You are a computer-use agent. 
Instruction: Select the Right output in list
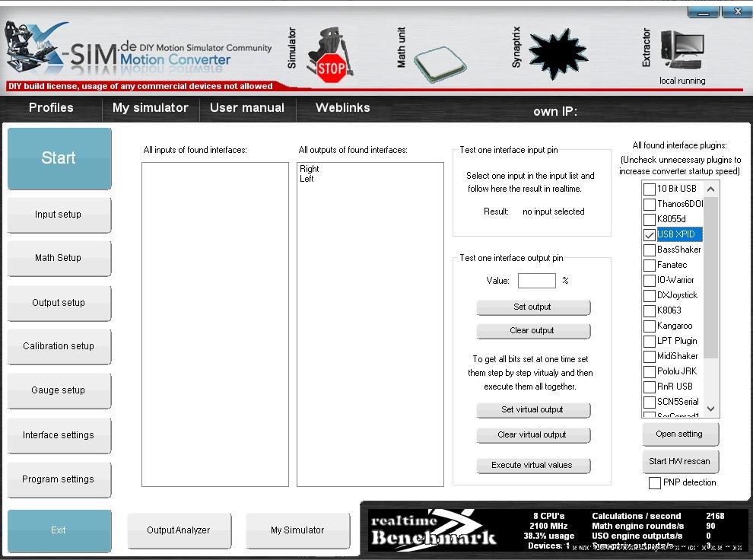[310, 169]
